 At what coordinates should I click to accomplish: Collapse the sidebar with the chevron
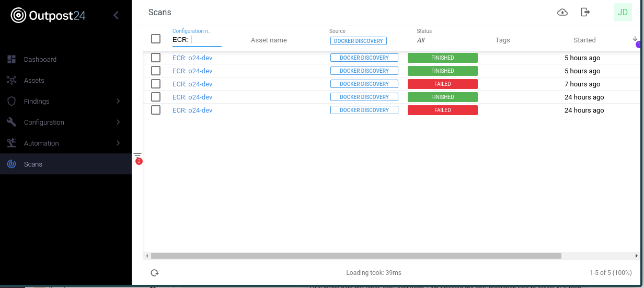[x=116, y=15]
